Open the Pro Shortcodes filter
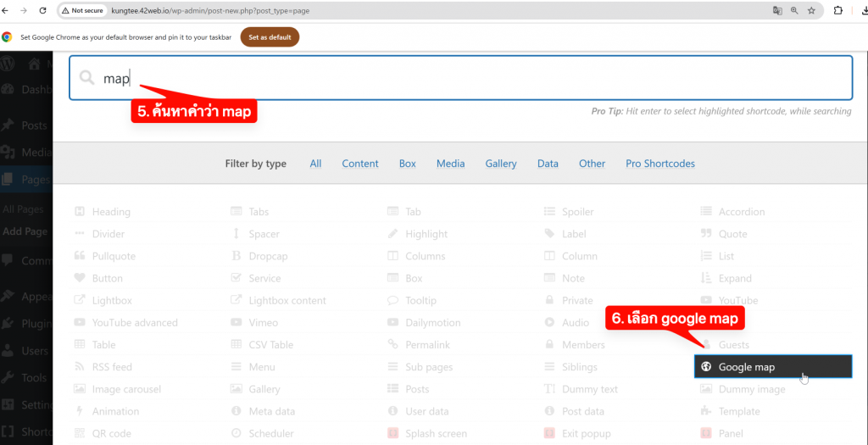 coord(659,164)
